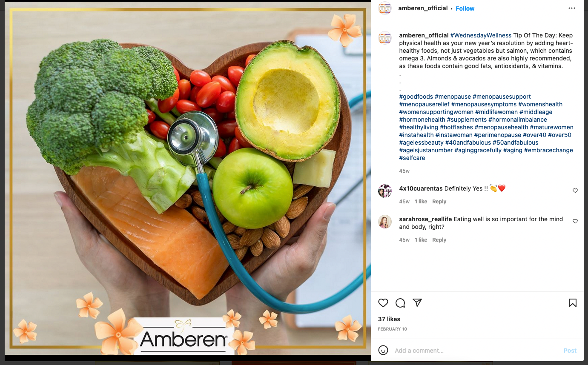Image resolution: width=588 pixels, height=365 pixels.
Task: Follow the amberen_official account
Action: 465,9
